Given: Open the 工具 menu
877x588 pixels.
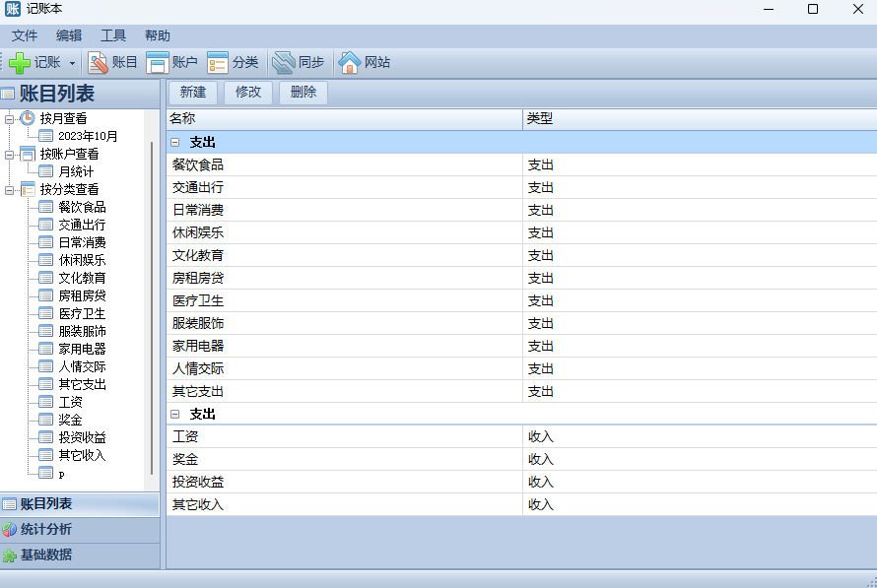Looking at the screenshot, I should pyautogui.click(x=113, y=35).
